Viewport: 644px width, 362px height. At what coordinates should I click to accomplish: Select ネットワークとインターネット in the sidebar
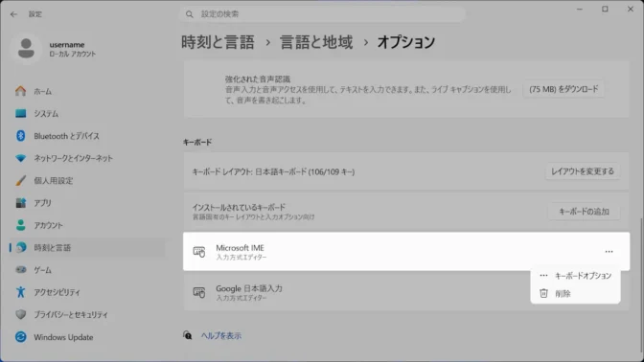[87, 158]
